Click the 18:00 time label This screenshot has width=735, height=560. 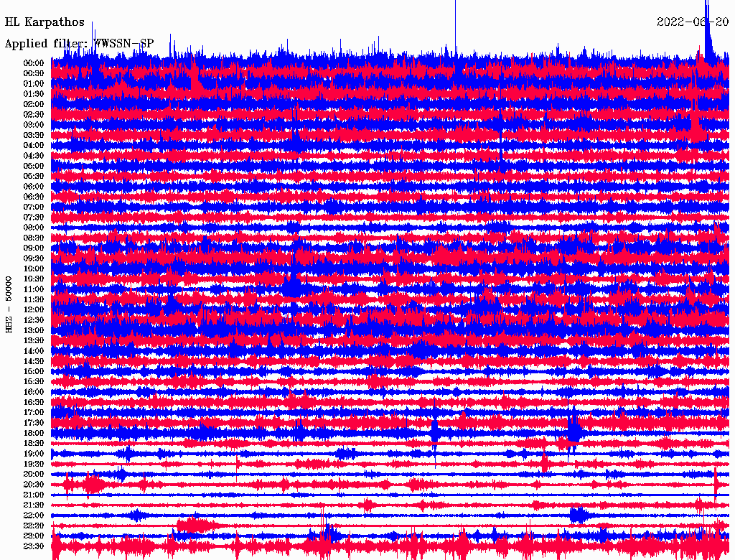coord(34,434)
